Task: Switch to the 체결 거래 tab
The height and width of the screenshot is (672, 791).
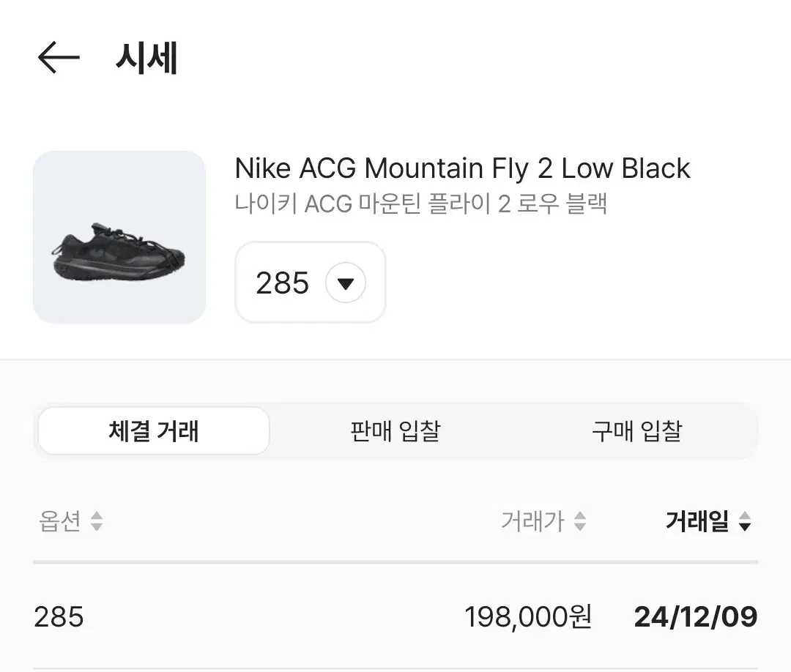Action: coord(154,431)
